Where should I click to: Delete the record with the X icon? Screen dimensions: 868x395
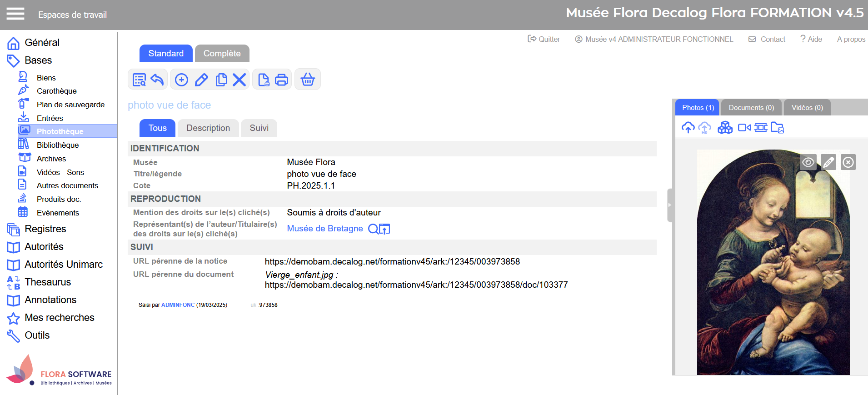click(x=239, y=80)
